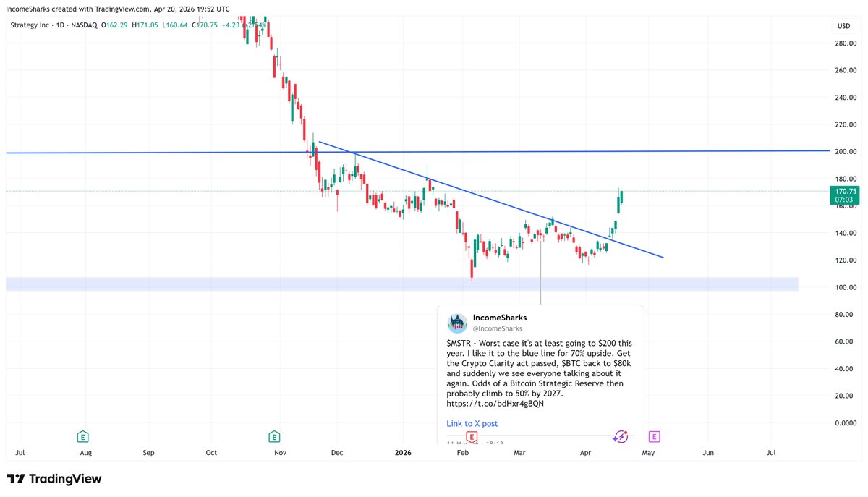Screen dimensions: 868x497
Task: Click the Mar label on time axis
Action: pos(519,454)
